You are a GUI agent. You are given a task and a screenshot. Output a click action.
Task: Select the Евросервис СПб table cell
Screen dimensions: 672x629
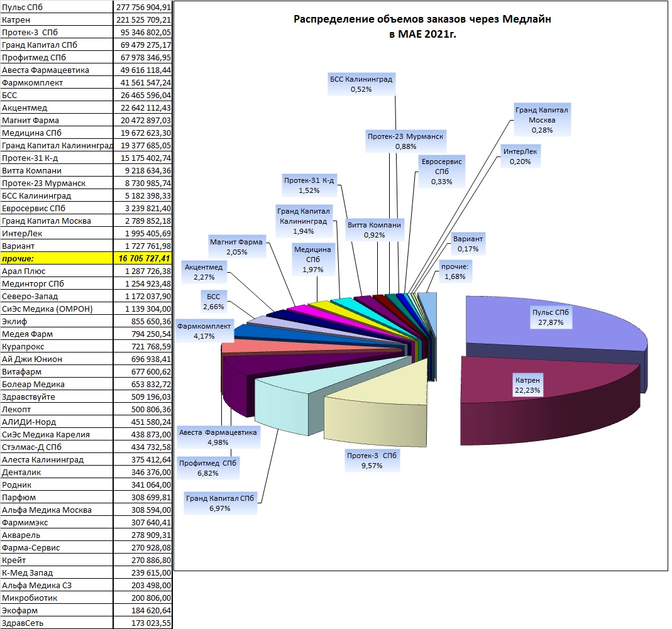pyautogui.click(x=57, y=208)
